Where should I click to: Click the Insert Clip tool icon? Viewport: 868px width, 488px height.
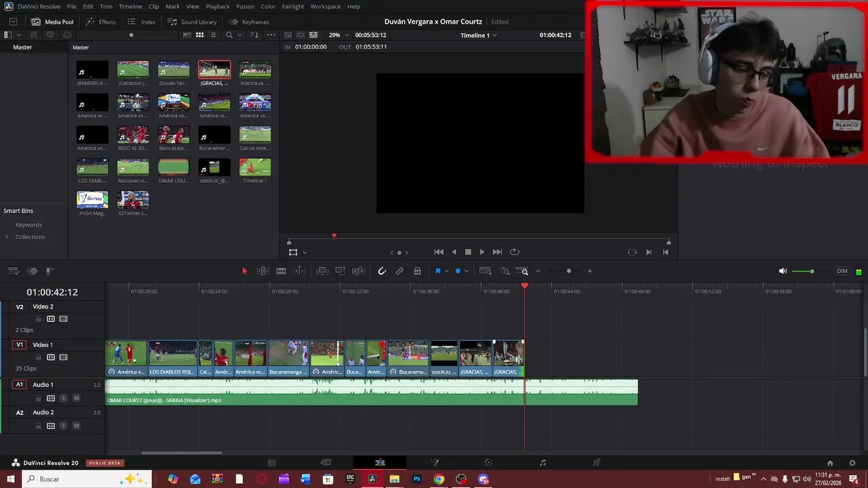pyautogui.click(x=322, y=271)
